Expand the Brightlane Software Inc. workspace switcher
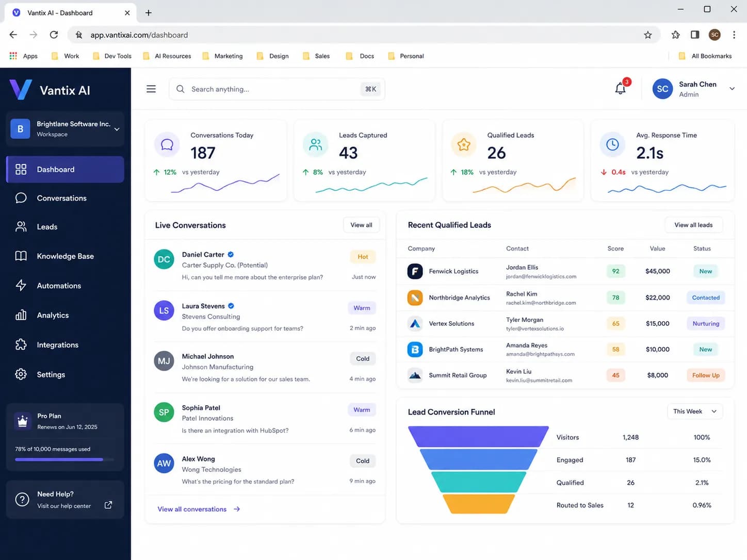Image resolution: width=747 pixels, height=560 pixels. coord(65,129)
